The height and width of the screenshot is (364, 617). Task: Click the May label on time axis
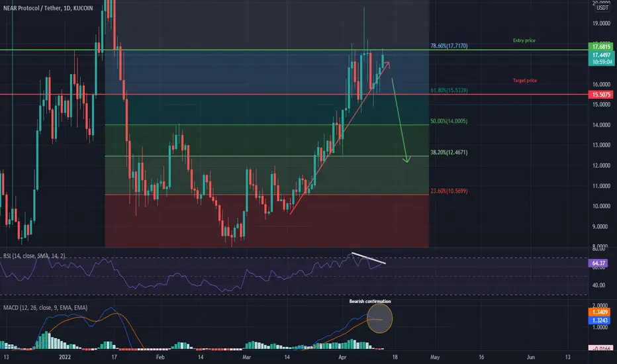tap(435, 357)
